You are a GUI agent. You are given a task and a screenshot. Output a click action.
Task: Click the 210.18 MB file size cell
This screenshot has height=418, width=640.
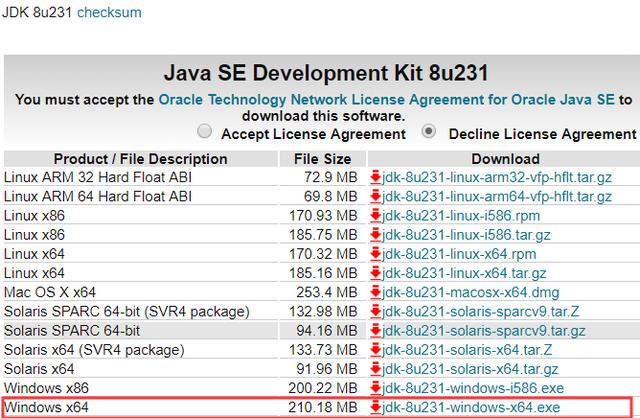tap(323, 407)
